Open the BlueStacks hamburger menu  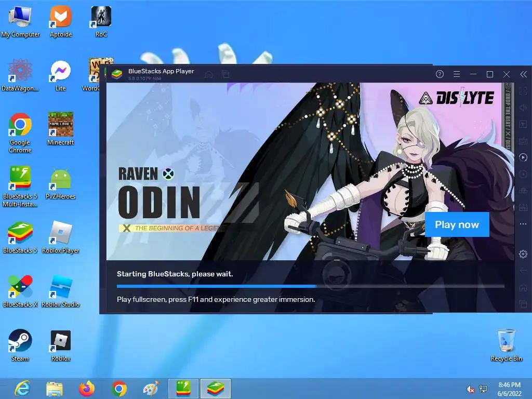click(x=457, y=74)
